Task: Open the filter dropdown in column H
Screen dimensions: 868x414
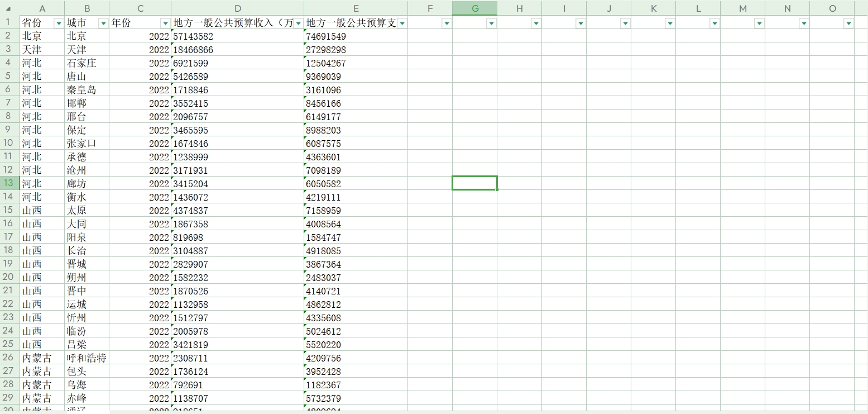Action: [536, 23]
